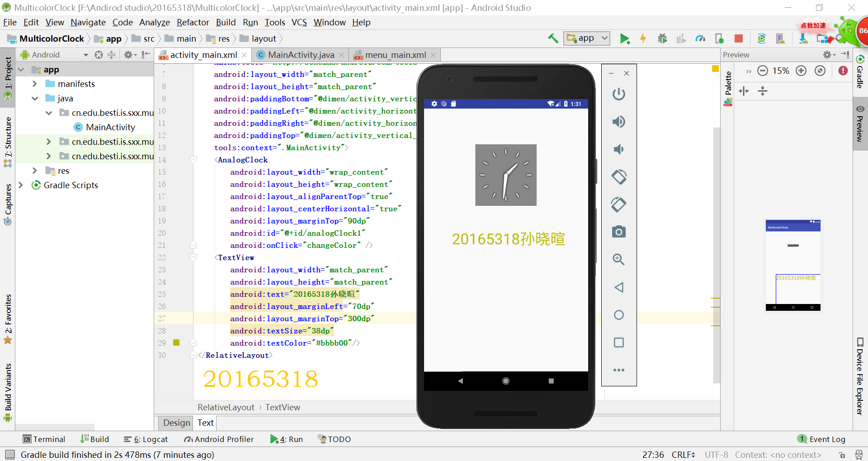Expand Gradle Scripts node
The image size is (868, 461).
point(21,185)
